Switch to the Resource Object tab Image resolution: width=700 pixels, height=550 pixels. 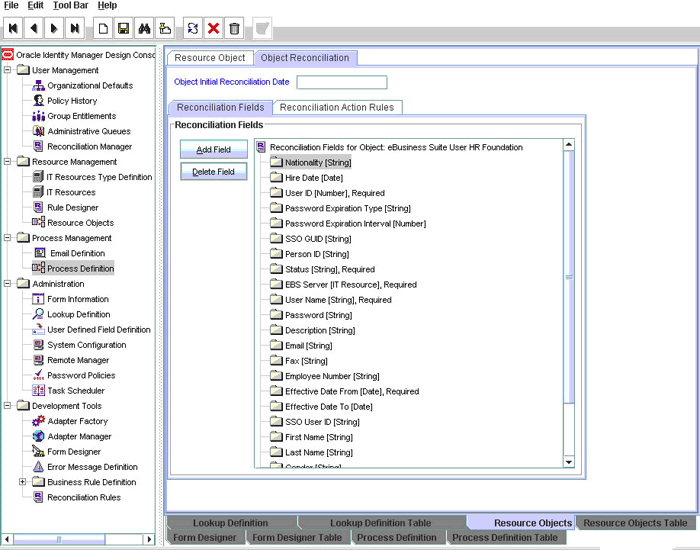(x=210, y=58)
